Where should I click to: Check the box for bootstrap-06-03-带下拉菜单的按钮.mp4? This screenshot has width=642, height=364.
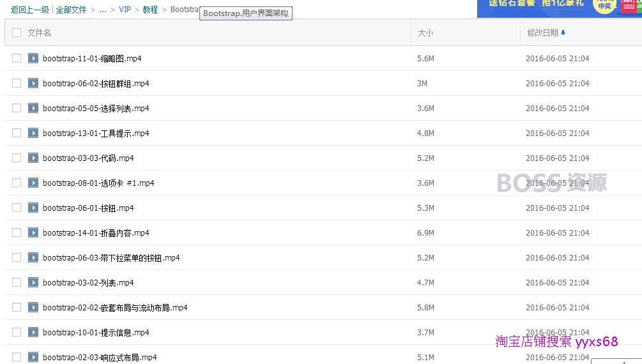(x=17, y=257)
